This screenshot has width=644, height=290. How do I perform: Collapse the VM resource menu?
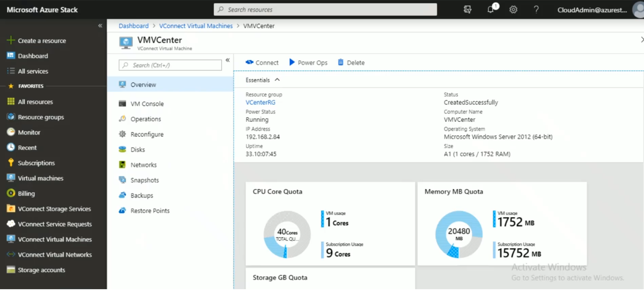coord(228,60)
